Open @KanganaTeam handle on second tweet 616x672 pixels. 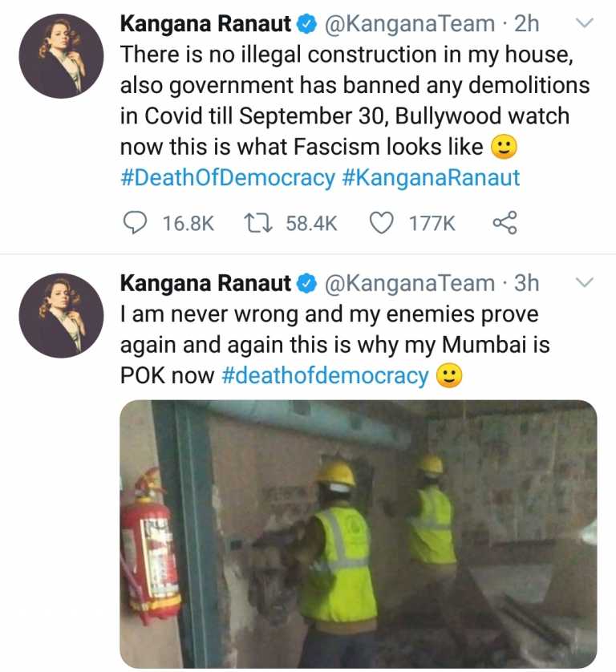409,283
